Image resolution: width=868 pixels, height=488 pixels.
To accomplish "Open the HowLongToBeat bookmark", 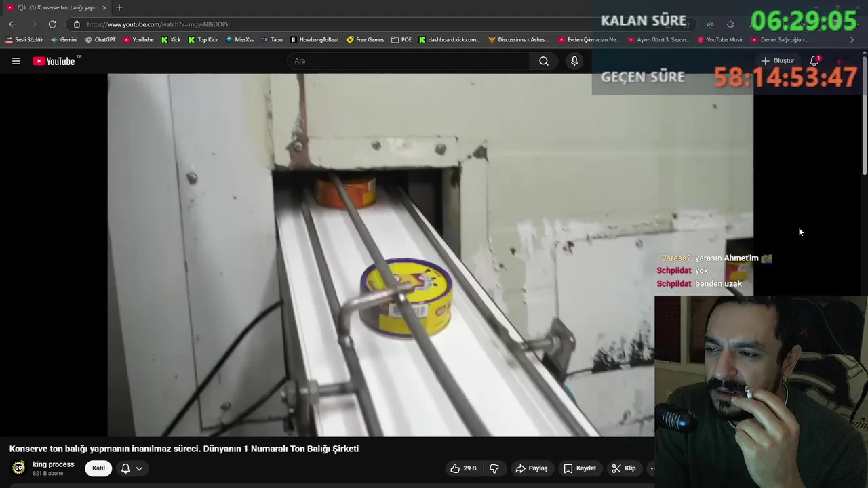I will click(x=314, y=40).
